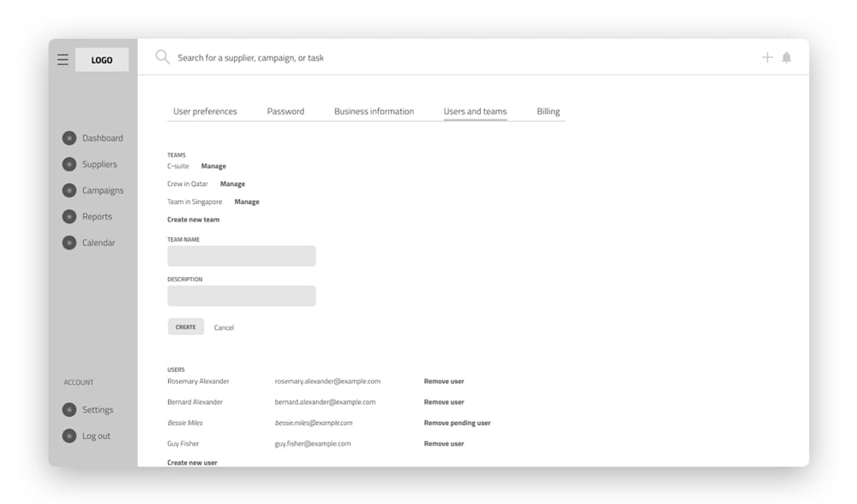The width and height of the screenshot is (857, 504).
Task: Open the Business information tab
Action: (x=375, y=111)
